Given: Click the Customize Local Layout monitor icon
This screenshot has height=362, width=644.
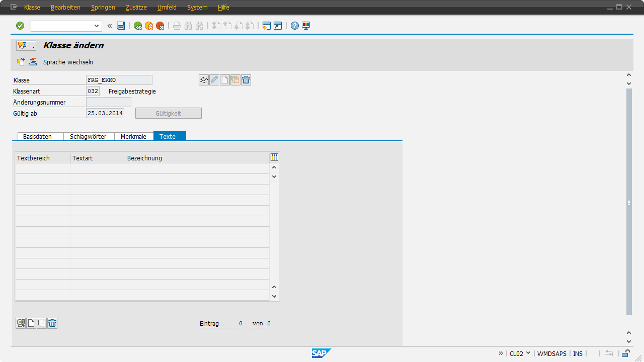Looking at the screenshot, I should tap(306, 26).
